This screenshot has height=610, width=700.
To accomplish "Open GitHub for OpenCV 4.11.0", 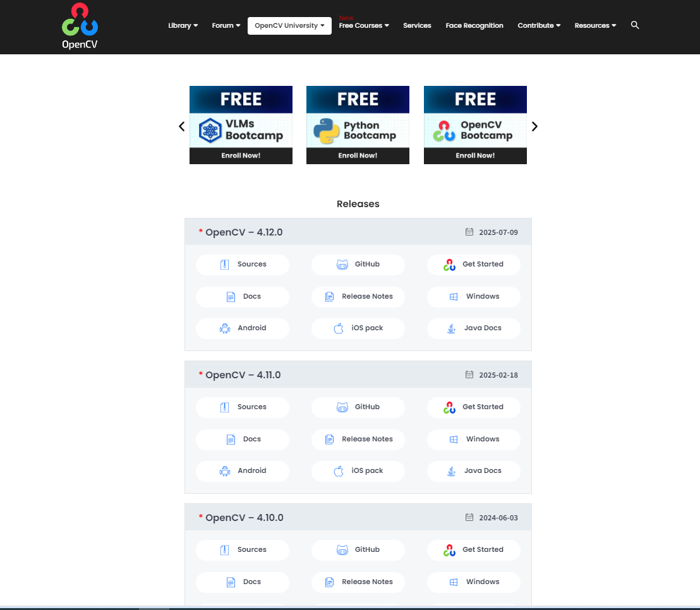I will click(x=358, y=407).
